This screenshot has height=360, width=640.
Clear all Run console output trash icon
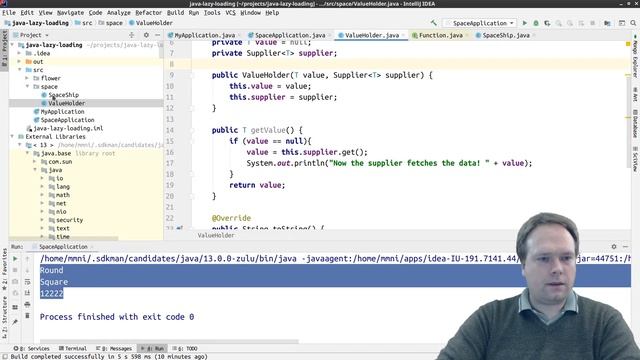coord(27,316)
